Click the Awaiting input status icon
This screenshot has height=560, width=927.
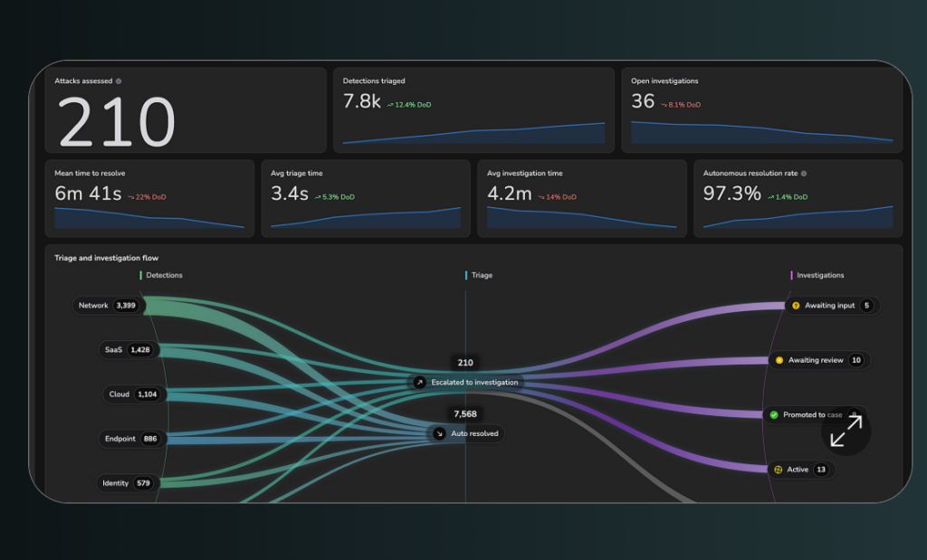pos(796,306)
